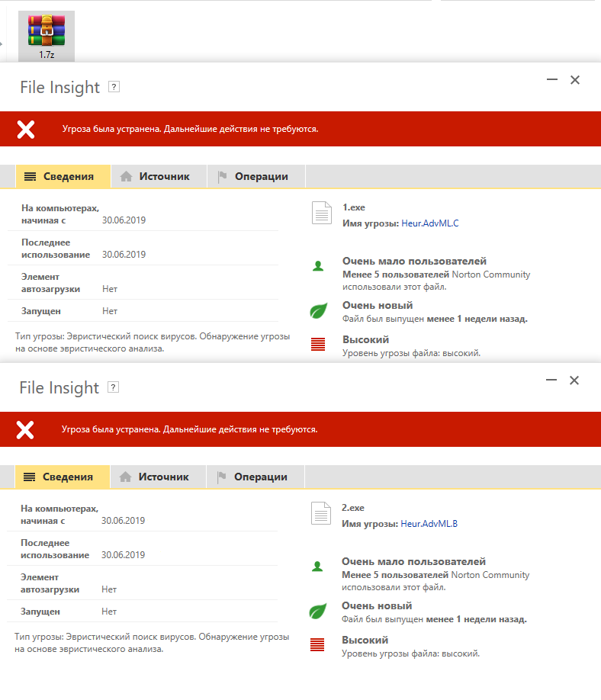
Task: Click 'Очень новый' heading in 2.exe window
Action: coord(377,605)
